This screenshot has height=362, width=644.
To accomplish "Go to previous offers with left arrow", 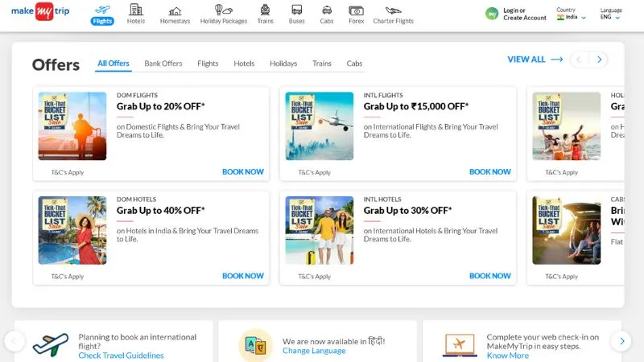I will [579, 60].
